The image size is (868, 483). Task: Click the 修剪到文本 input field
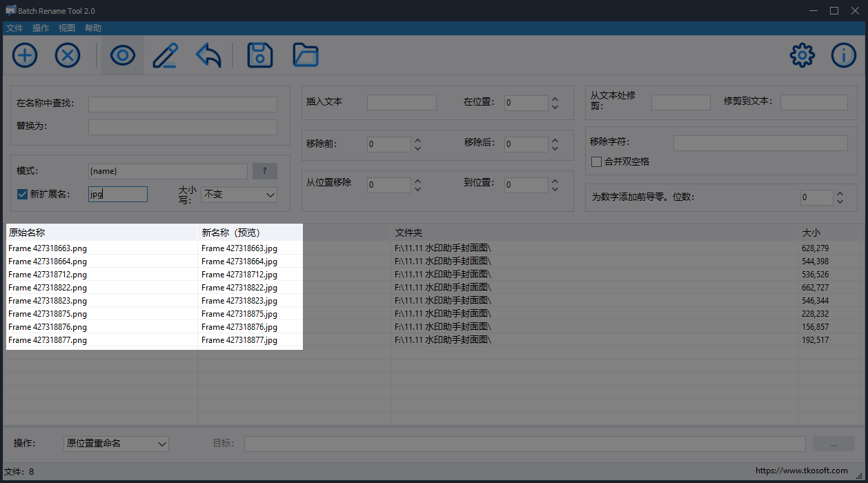point(814,102)
